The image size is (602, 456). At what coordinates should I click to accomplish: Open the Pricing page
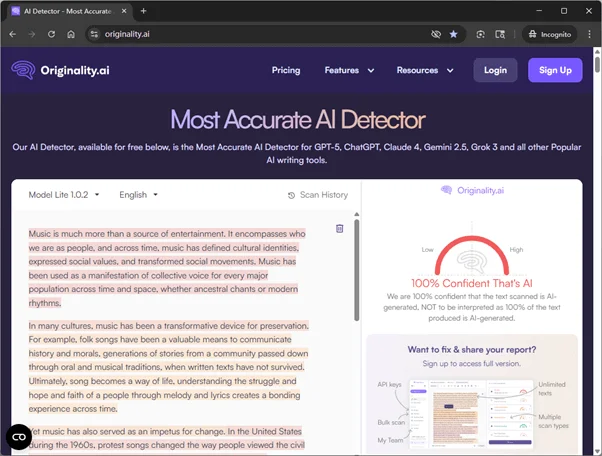[x=286, y=70]
